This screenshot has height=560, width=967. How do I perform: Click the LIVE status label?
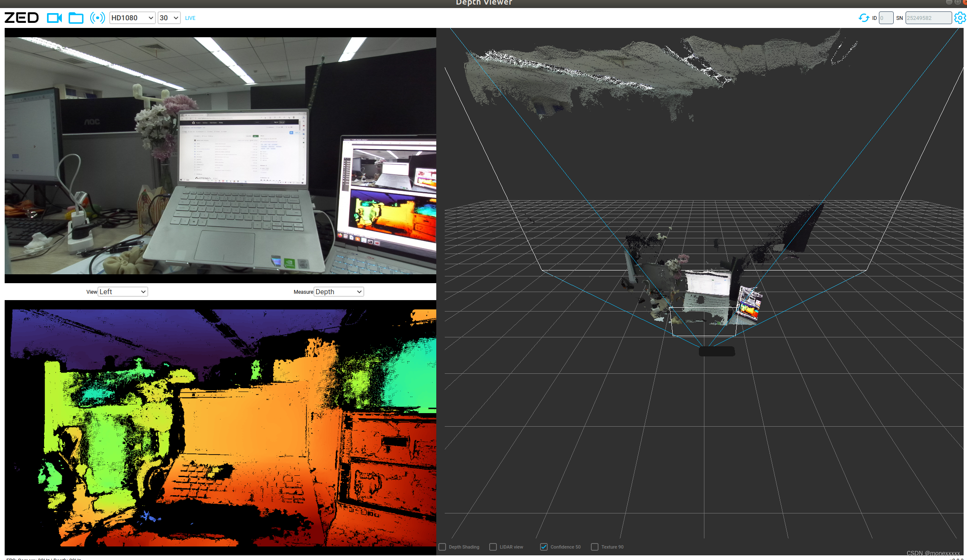[190, 18]
